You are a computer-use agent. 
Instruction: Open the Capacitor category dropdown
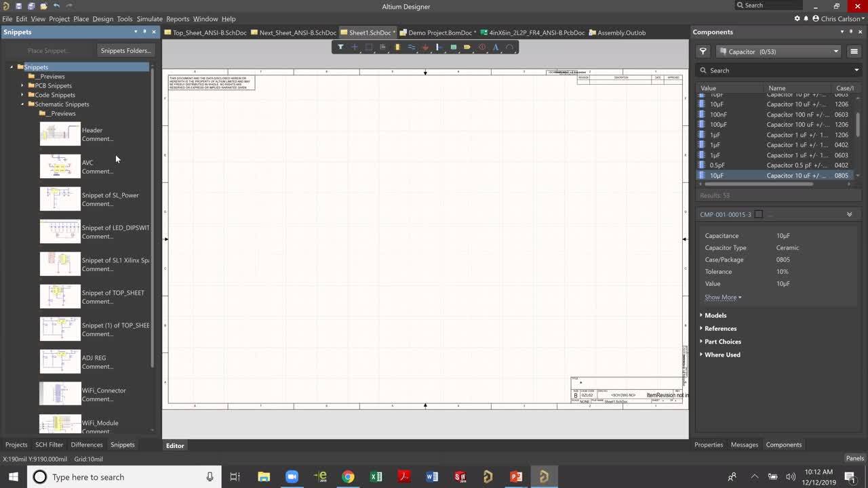coord(835,51)
